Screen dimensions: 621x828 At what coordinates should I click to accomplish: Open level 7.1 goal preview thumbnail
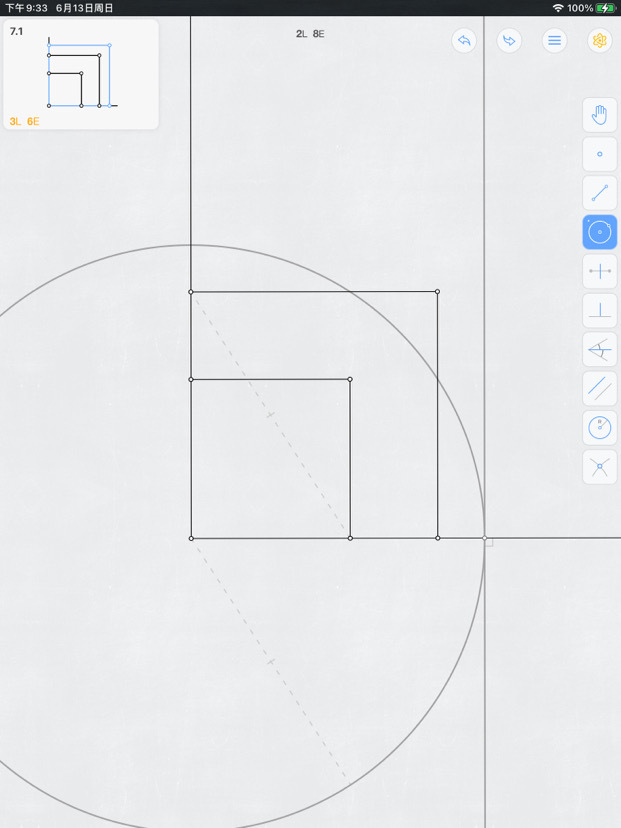[x=81, y=74]
